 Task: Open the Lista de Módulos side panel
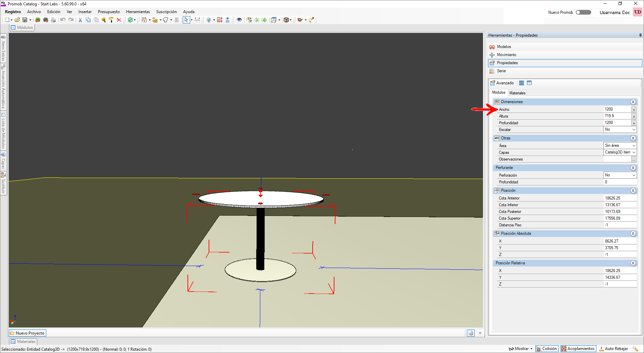point(3,131)
